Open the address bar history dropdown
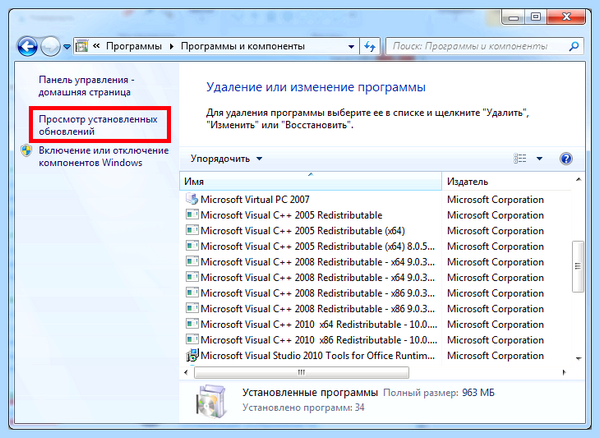 click(x=351, y=47)
